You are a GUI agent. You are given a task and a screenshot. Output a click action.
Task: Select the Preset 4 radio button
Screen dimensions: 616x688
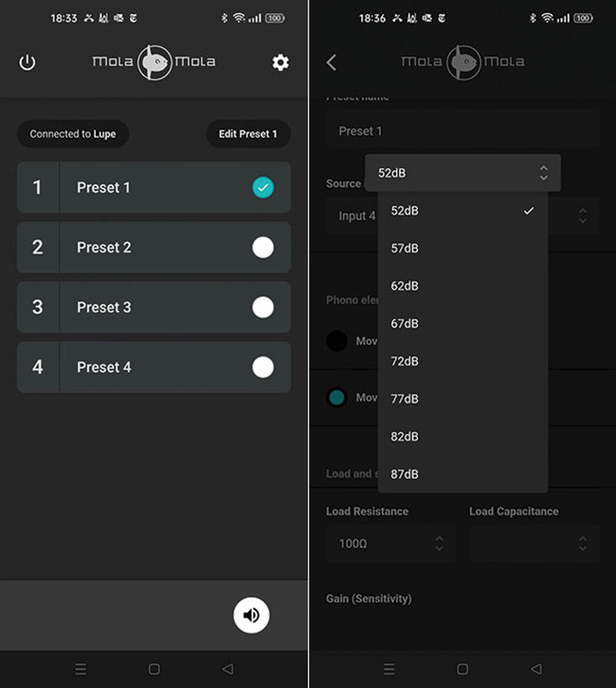click(263, 367)
